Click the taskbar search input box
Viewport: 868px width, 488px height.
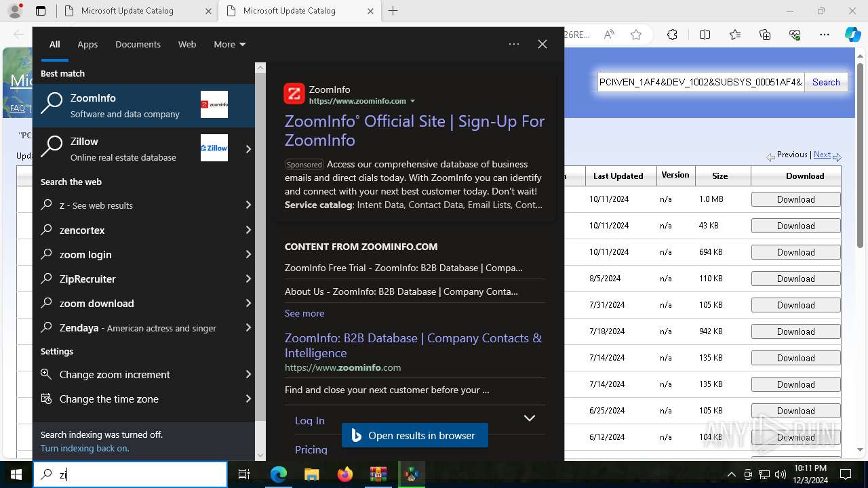coord(130,474)
